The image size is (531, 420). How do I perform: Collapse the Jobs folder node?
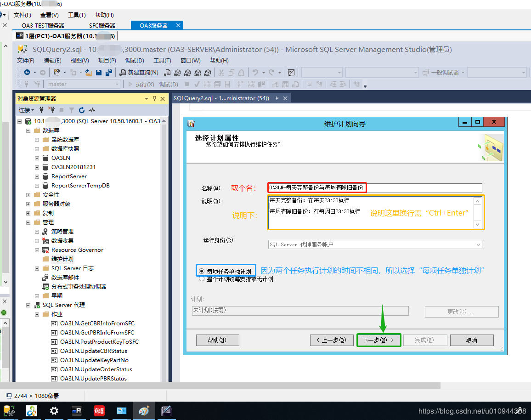pyautogui.click(x=37, y=314)
